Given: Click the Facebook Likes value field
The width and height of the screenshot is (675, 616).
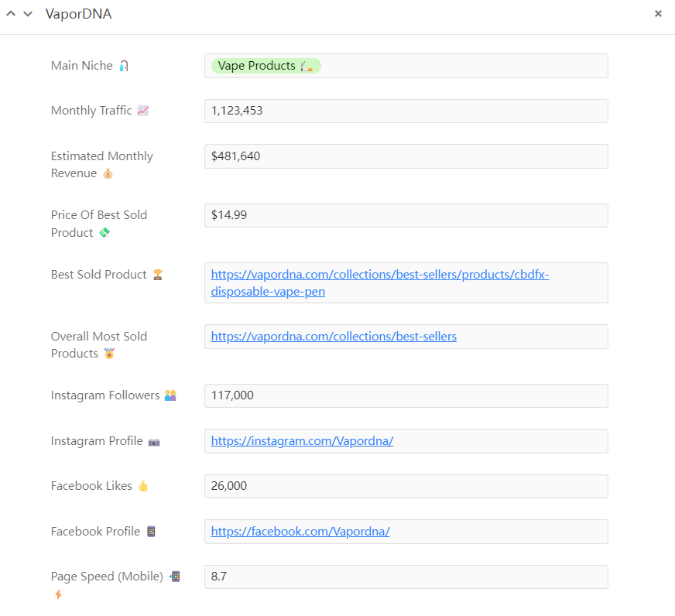Looking at the screenshot, I should (x=406, y=486).
